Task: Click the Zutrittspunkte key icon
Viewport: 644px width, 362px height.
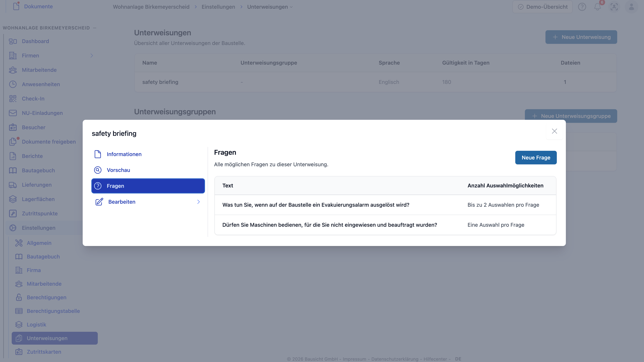Action: tap(13, 214)
